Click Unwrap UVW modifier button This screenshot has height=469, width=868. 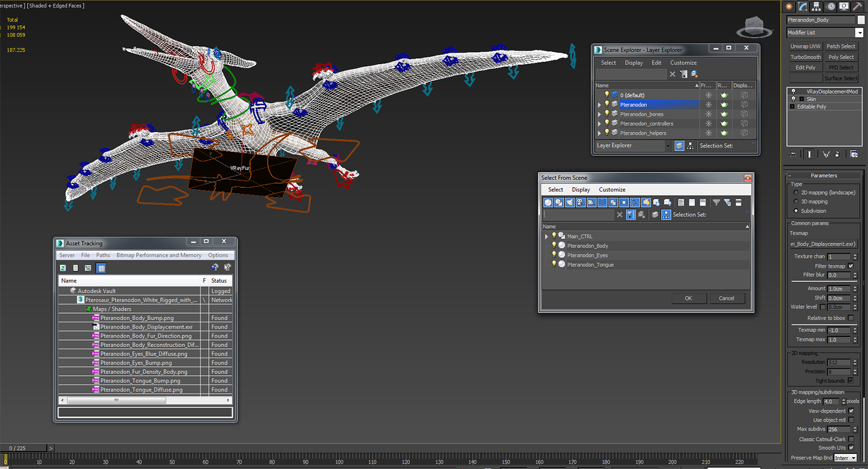coord(805,46)
